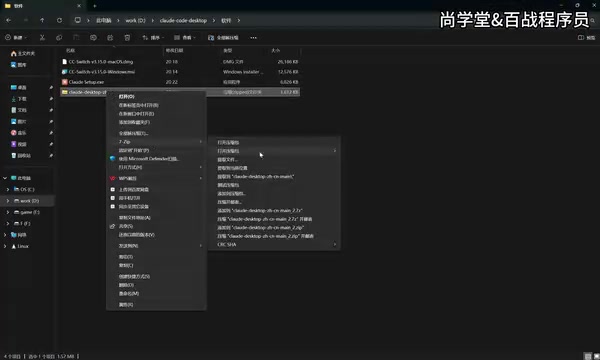Open pinned Downloads folder in sidebar

pyautogui.click(x=18, y=99)
